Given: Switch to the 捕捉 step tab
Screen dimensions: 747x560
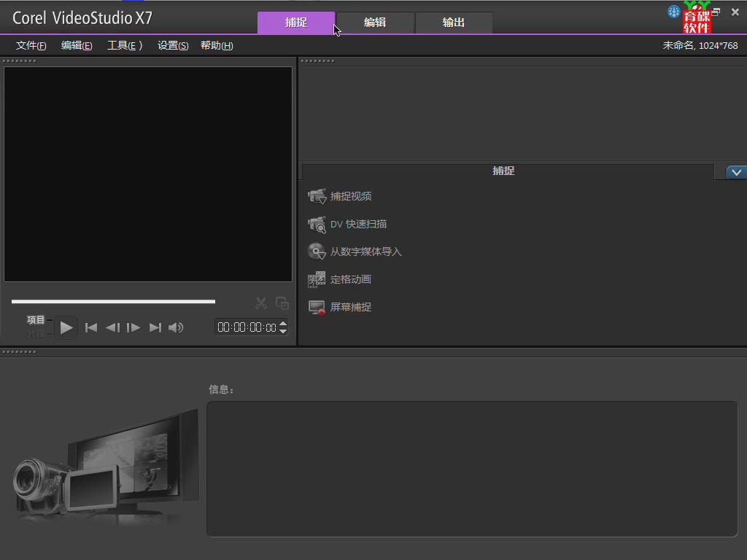Looking at the screenshot, I should coord(296,23).
